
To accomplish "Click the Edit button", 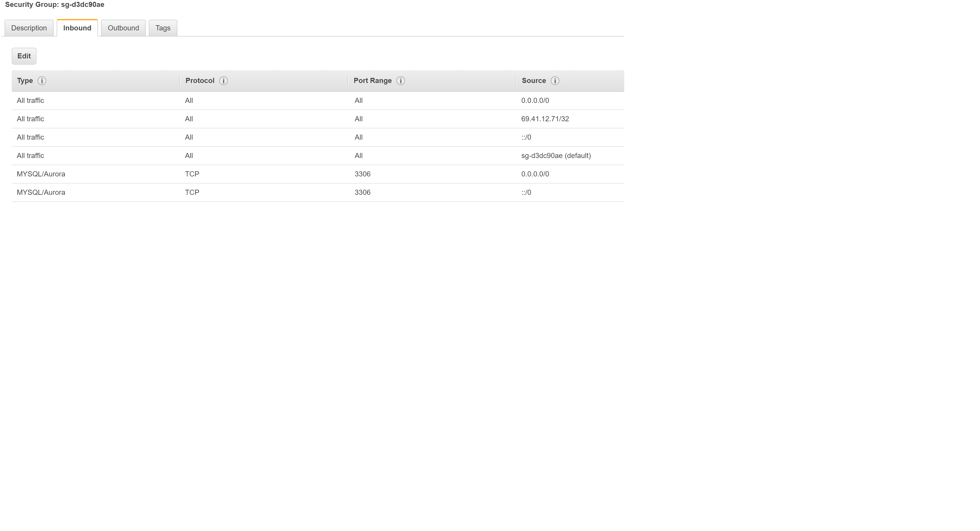I will pos(23,56).
